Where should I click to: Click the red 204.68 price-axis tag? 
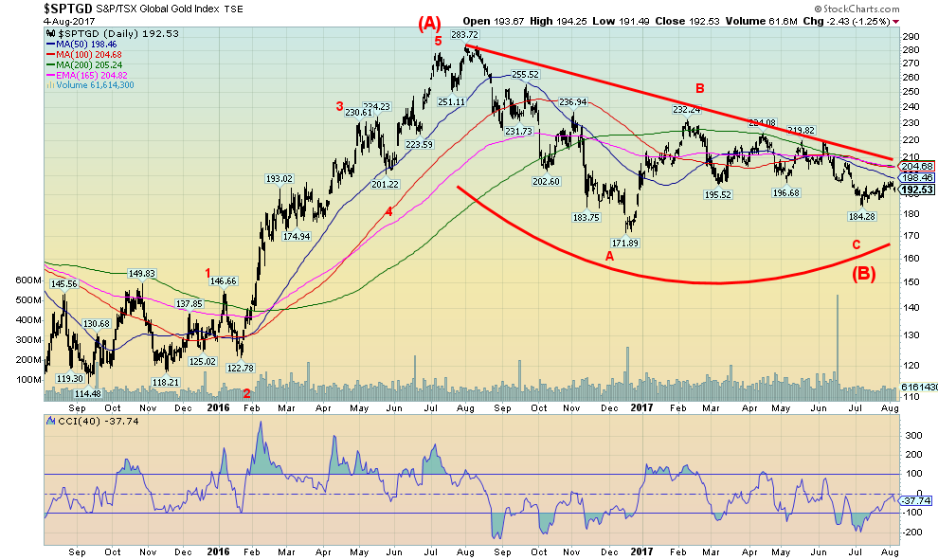coord(916,167)
